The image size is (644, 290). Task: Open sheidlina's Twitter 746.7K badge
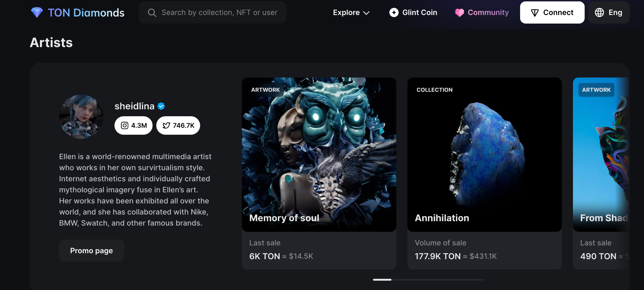178,126
